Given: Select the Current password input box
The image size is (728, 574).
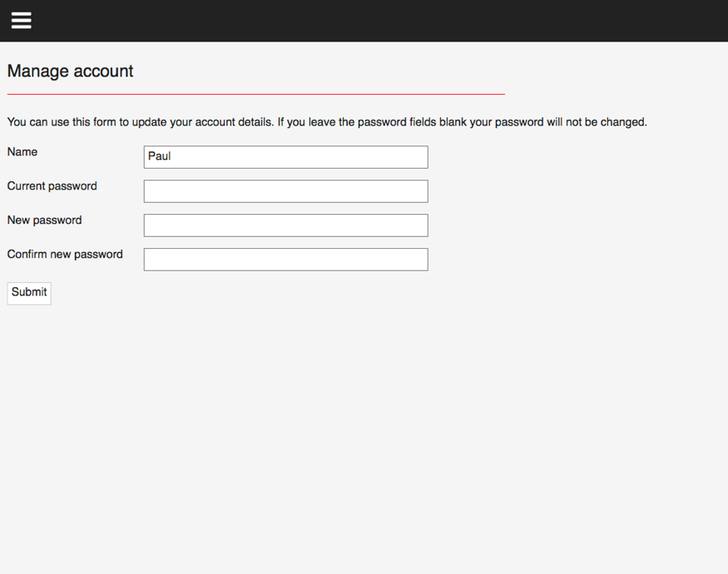Looking at the screenshot, I should [286, 191].
